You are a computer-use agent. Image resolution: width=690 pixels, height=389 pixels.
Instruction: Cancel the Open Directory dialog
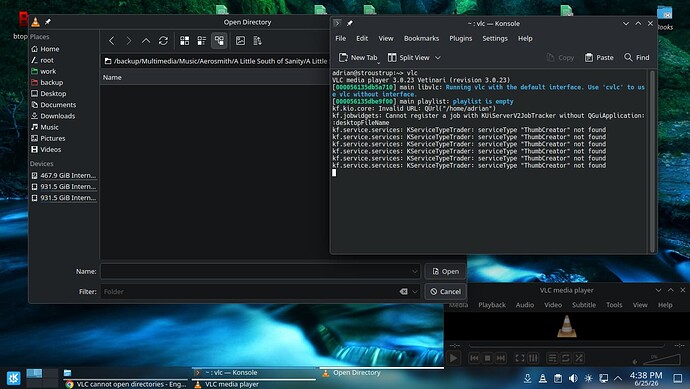pos(445,291)
